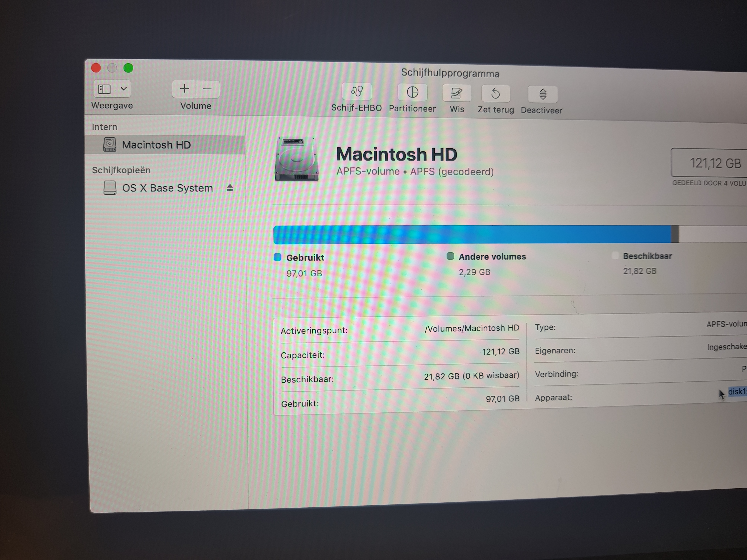This screenshot has width=747, height=560.
Task: Select Macintosh HD in sidebar
Action: point(165,145)
